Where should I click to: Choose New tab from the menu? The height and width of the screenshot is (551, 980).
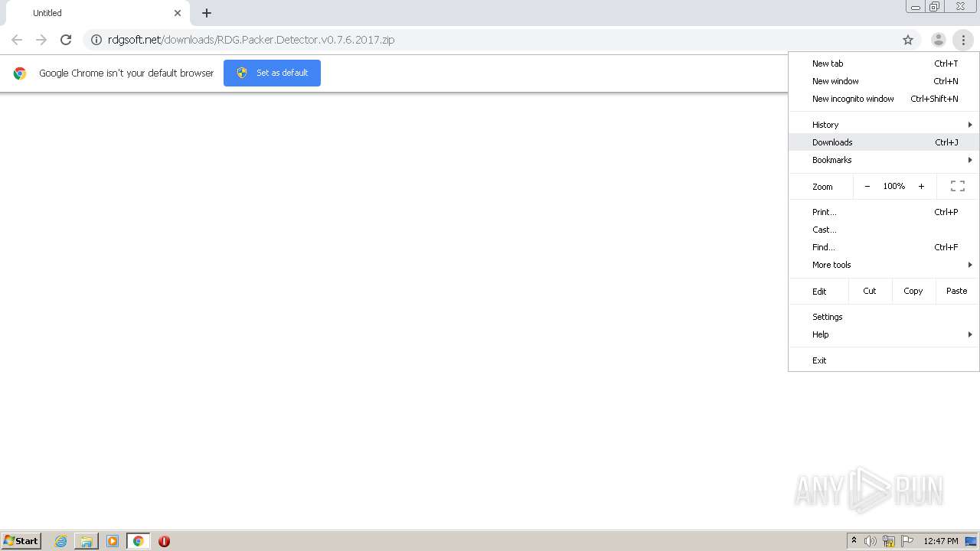click(884, 64)
